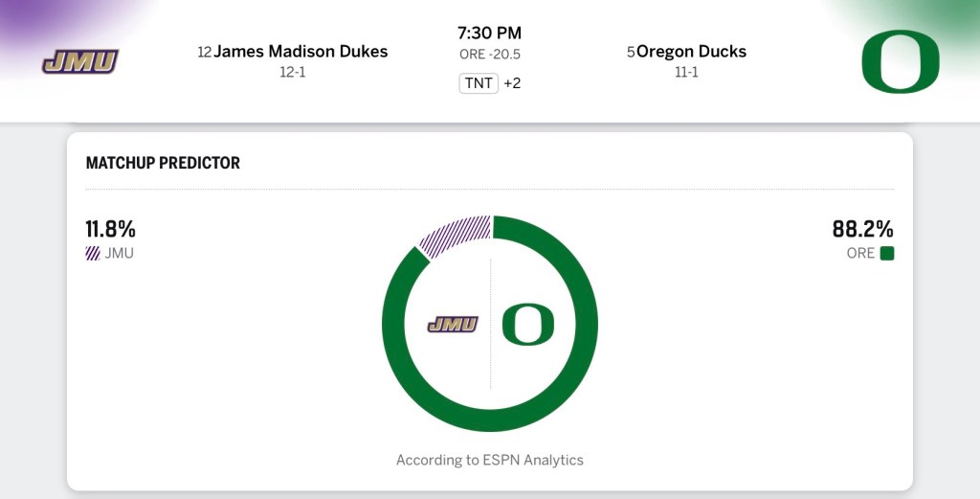
Task: Click the Oregon logo inside the donut chart
Action: click(527, 324)
